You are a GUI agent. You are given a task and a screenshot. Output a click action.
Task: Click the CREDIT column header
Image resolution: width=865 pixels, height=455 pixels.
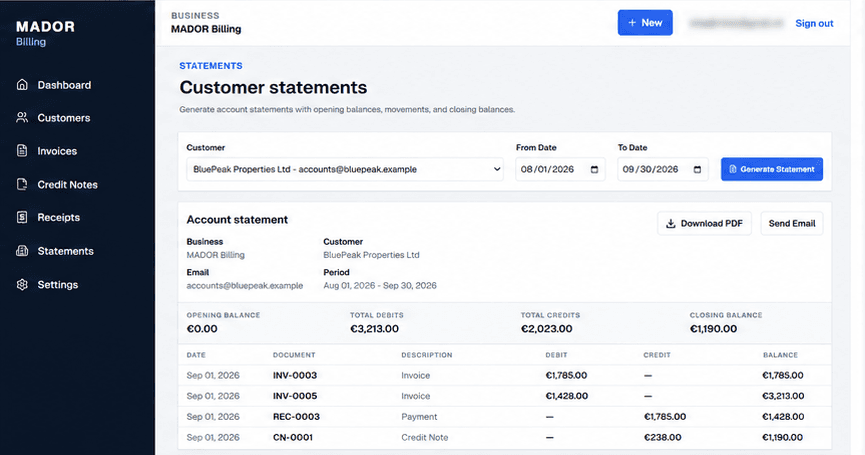click(657, 355)
